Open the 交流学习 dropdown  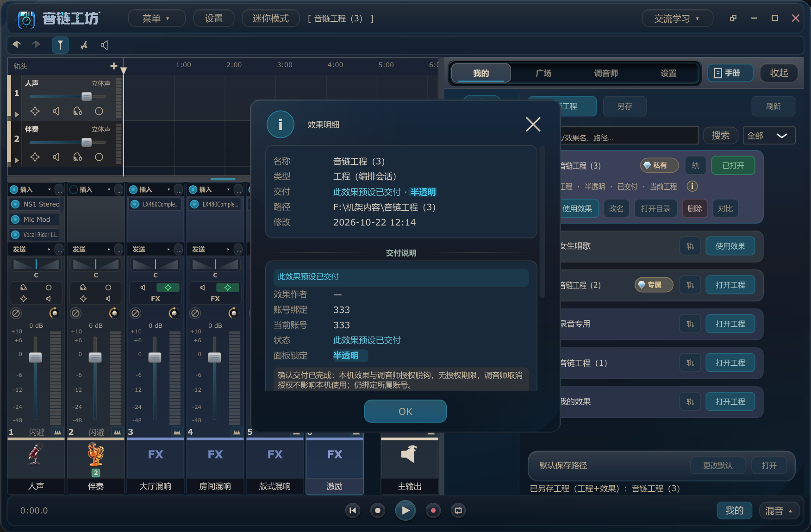(677, 19)
